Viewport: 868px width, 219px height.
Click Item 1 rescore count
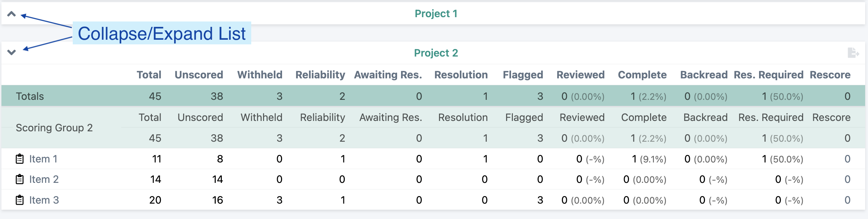(847, 159)
